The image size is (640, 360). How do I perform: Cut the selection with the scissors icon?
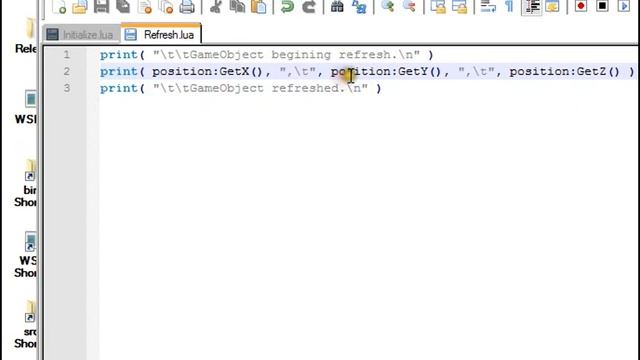(x=216, y=7)
